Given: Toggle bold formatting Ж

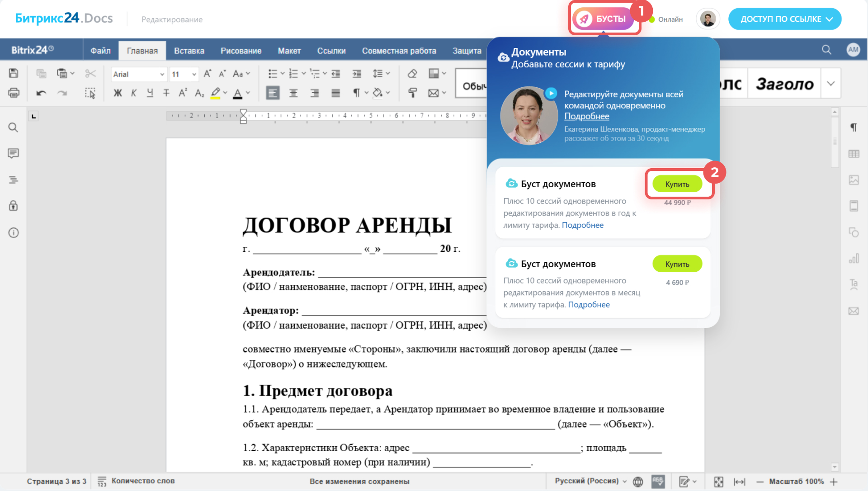Looking at the screenshot, I should [118, 93].
